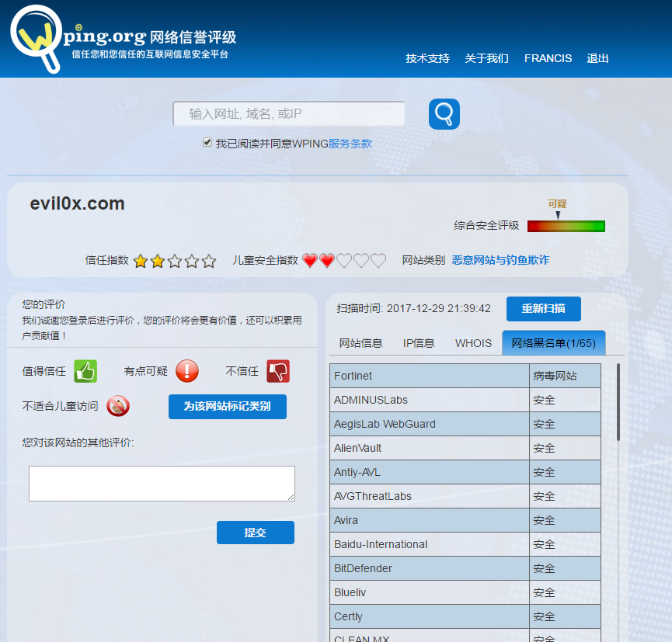Image resolution: width=672 pixels, height=642 pixels.
Task: Click the 重新扫描 rescan button
Action: tap(544, 308)
